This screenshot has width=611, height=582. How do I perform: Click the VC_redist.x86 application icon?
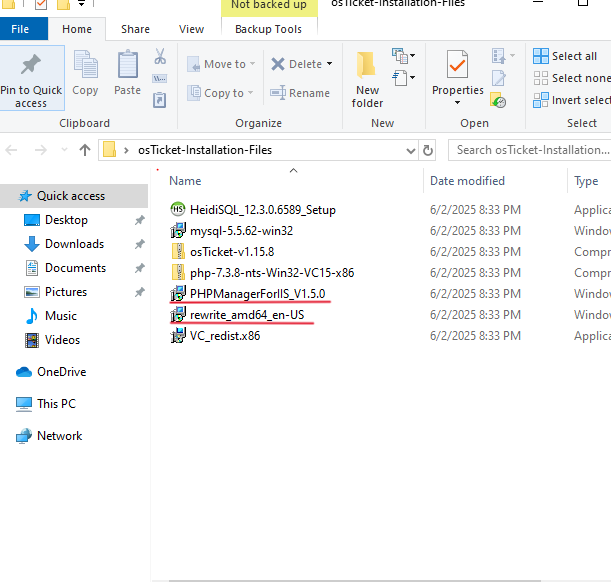[178, 336]
